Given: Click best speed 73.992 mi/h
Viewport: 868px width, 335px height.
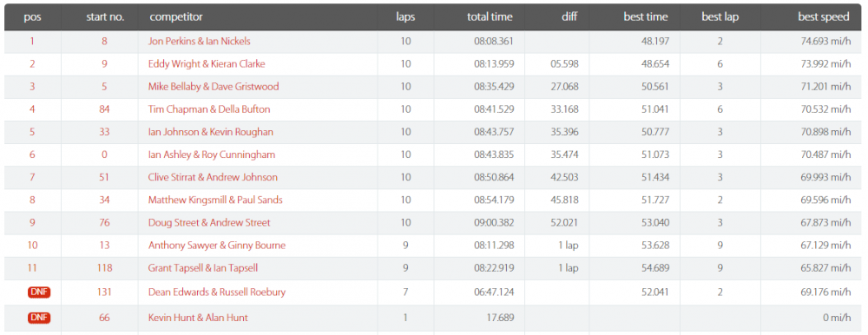Looking at the screenshot, I should tap(825, 64).
